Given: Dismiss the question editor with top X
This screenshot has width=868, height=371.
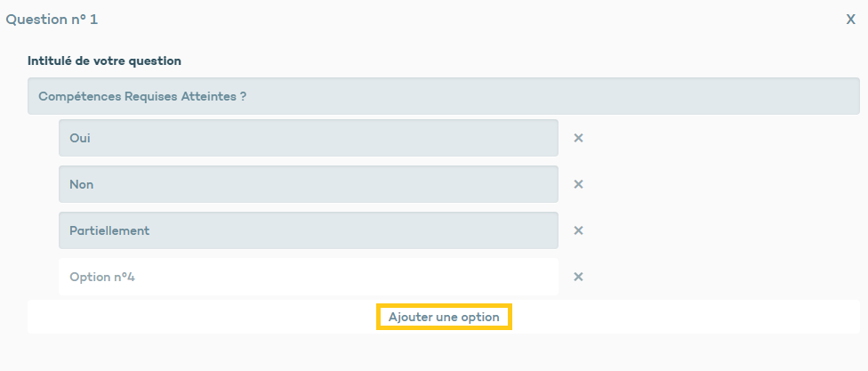Looking at the screenshot, I should pyautogui.click(x=850, y=19).
